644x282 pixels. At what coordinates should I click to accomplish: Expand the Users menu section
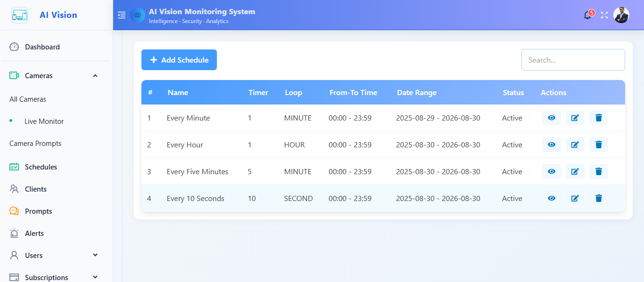click(x=95, y=255)
